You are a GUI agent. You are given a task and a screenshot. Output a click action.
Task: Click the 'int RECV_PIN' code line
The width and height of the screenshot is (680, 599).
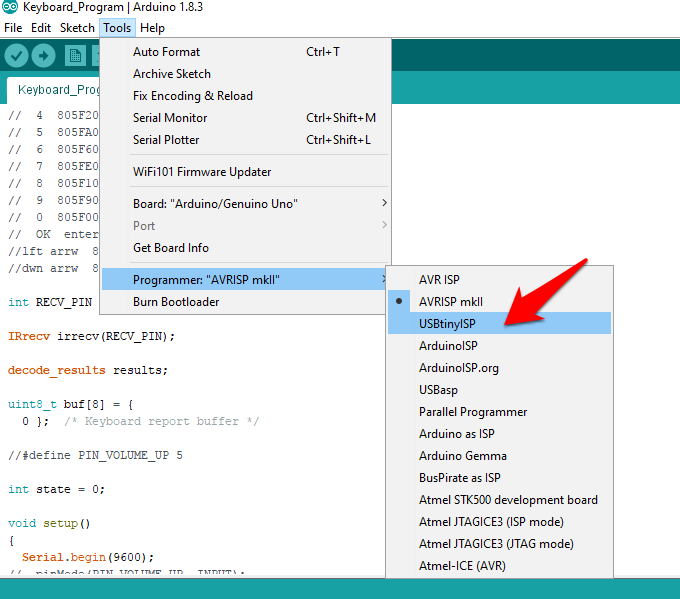pyautogui.click(x=50, y=302)
